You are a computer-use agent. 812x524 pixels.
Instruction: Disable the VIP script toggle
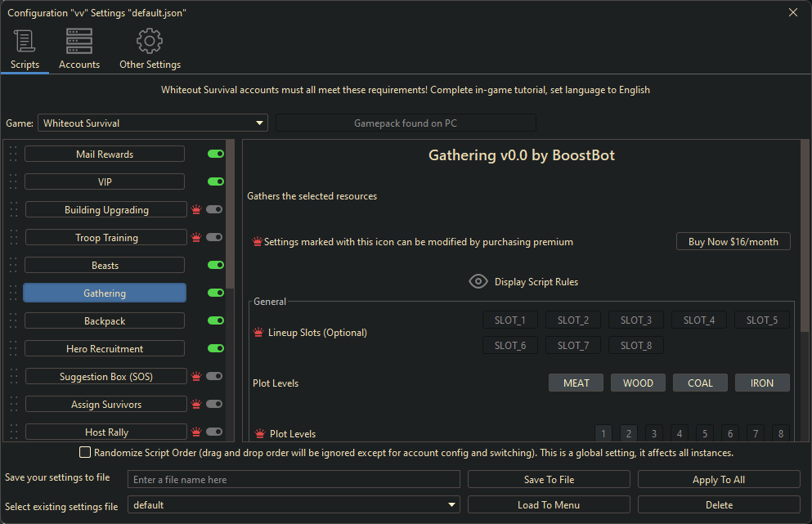[215, 181]
